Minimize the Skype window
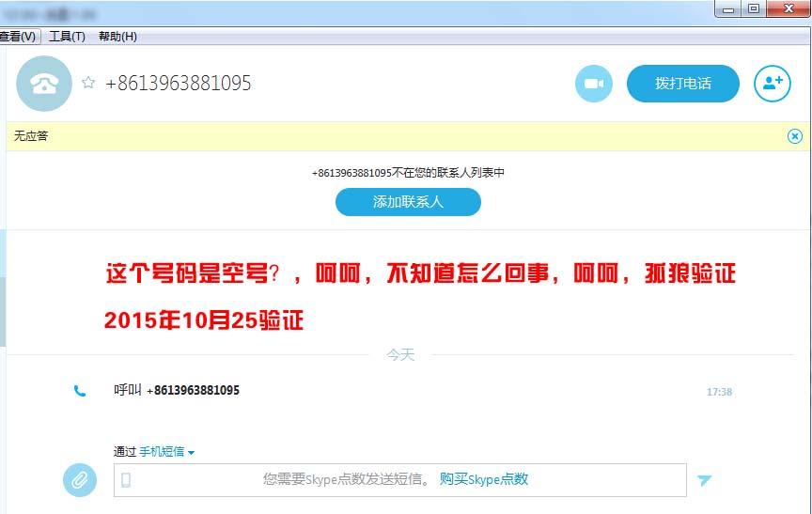This screenshot has height=514, width=812. tap(728, 8)
